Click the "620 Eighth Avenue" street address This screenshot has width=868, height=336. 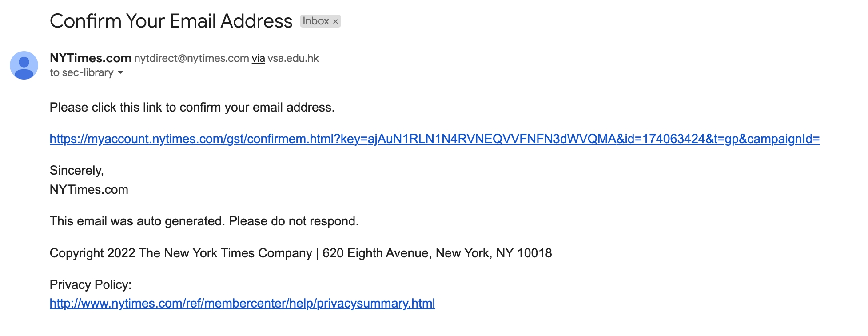[x=376, y=253]
